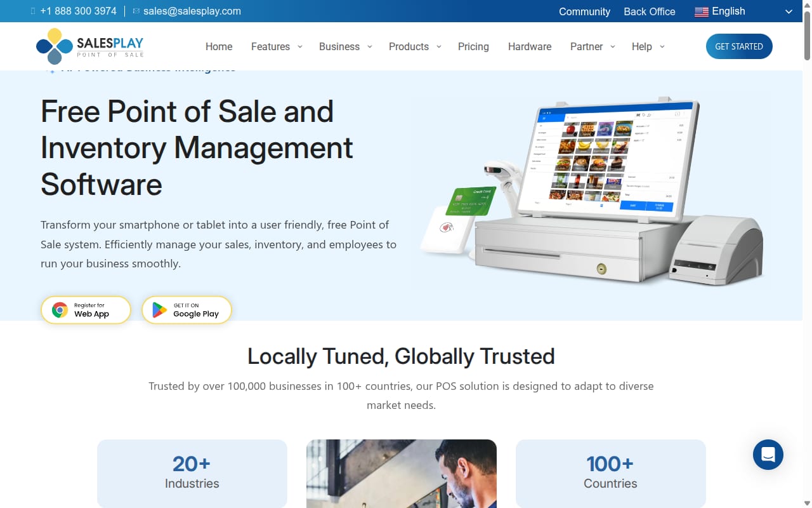
Task: Click the page vertical scrollbar thumb
Action: 807,37
